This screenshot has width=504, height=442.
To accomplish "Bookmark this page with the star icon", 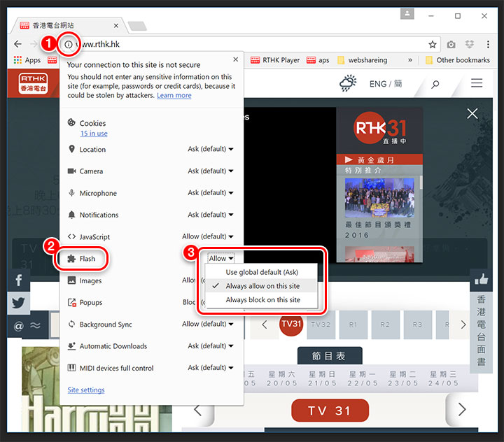I will (432, 44).
